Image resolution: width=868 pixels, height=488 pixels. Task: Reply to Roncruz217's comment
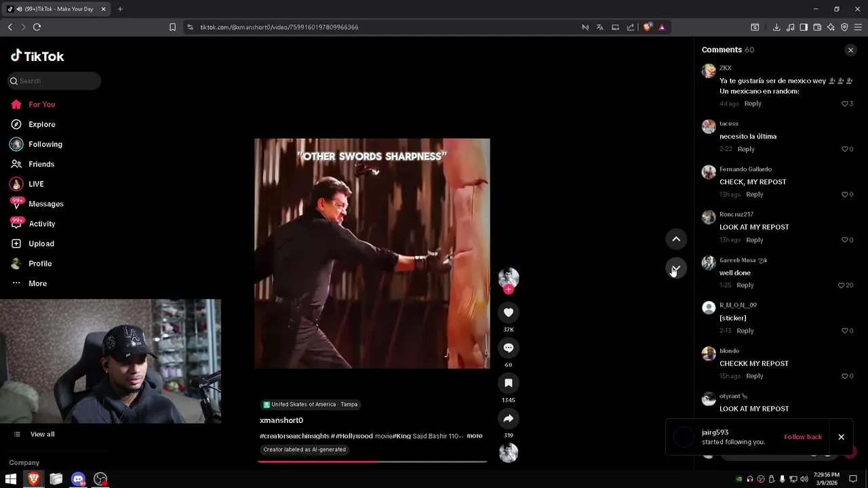tap(754, 240)
